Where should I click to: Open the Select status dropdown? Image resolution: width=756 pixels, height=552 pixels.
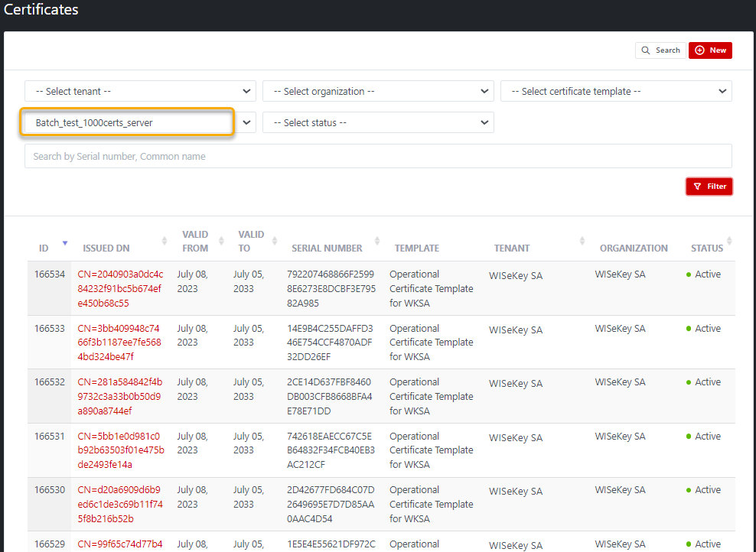tap(378, 122)
